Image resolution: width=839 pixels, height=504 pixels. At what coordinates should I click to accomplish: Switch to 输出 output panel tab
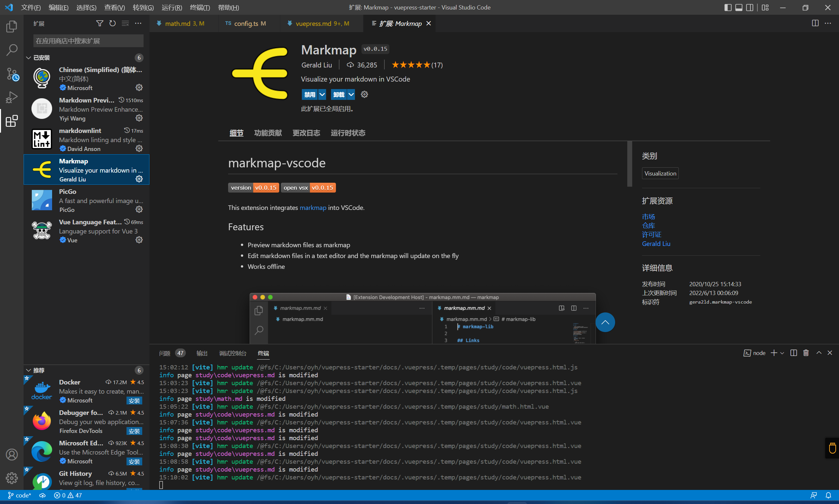(x=202, y=353)
